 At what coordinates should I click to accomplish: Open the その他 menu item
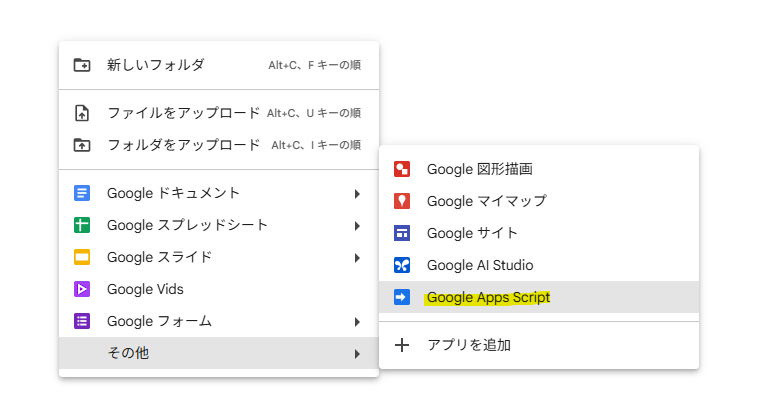pos(219,353)
